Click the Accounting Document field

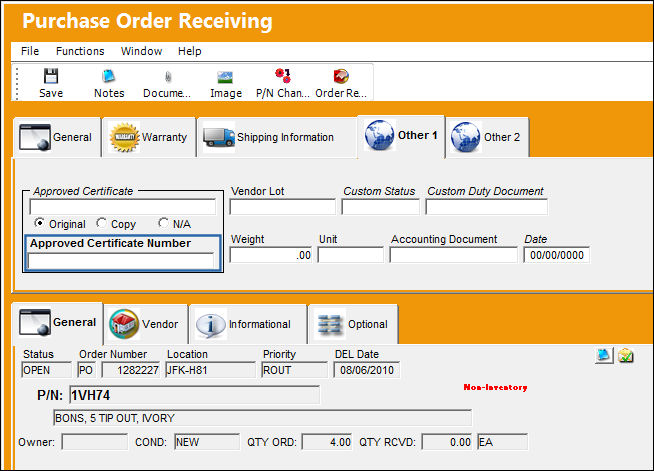click(x=453, y=255)
